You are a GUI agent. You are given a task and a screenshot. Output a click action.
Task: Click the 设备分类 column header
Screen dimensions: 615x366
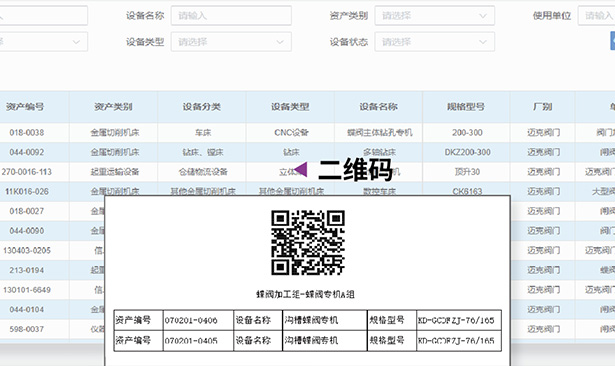202,107
